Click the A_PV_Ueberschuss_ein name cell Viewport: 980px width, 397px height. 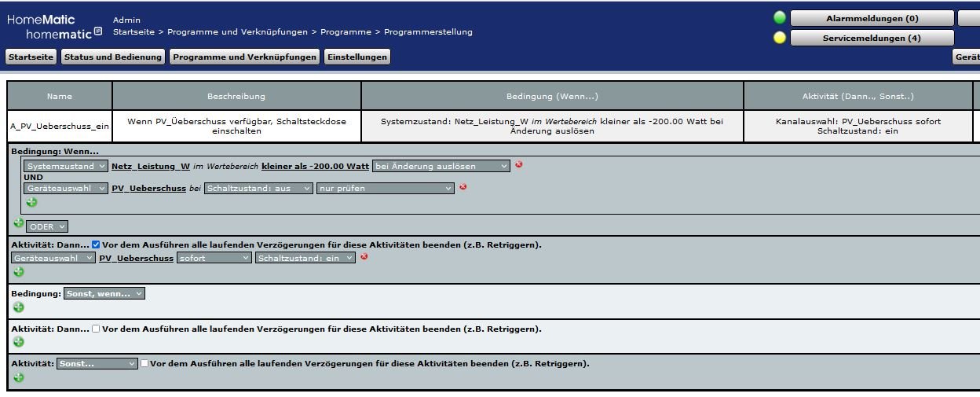pyautogui.click(x=59, y=126)
